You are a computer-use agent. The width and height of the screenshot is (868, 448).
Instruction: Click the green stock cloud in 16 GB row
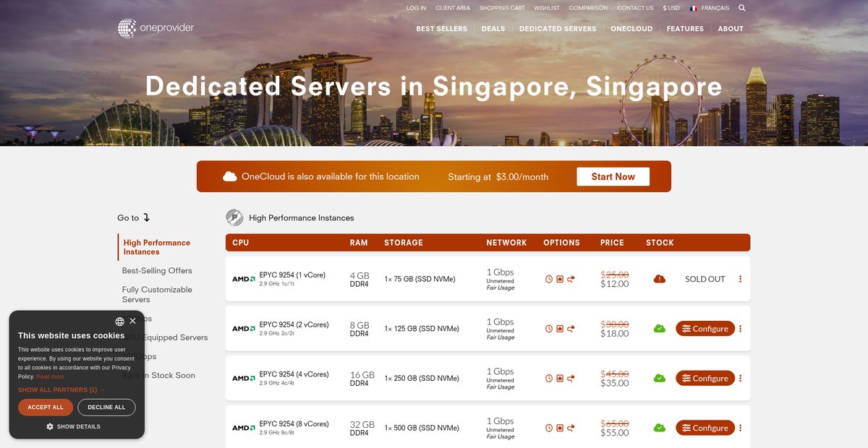coord(660,378)
